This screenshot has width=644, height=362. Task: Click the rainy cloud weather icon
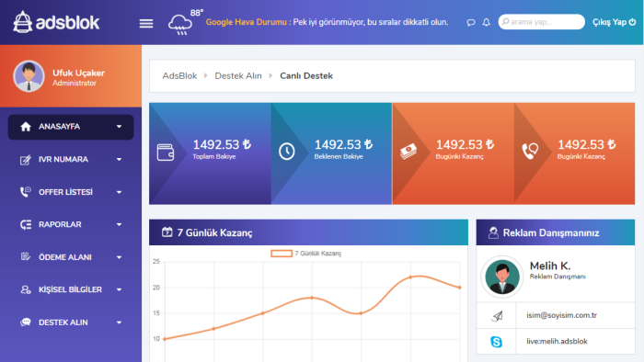coord(180,25)
